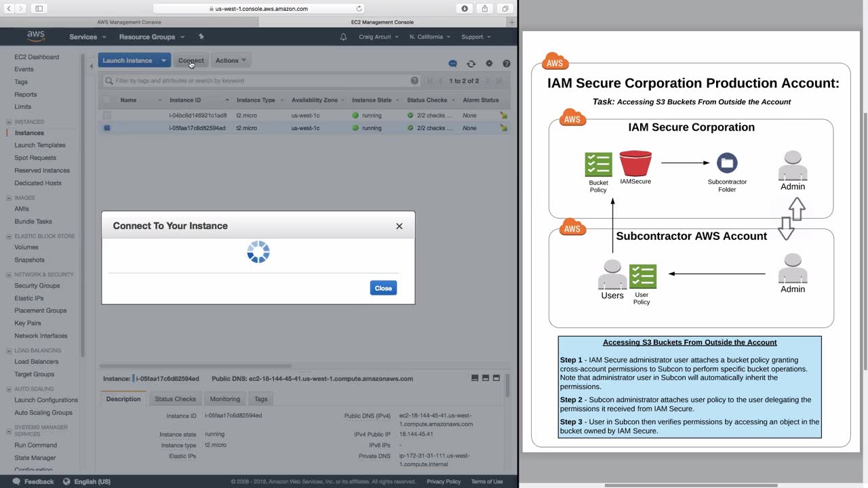Image resolution: width=868 pixels, height=488 pixels.
Task: Expand the Launch Instance dropdown arrow
Action: point(163,60)
